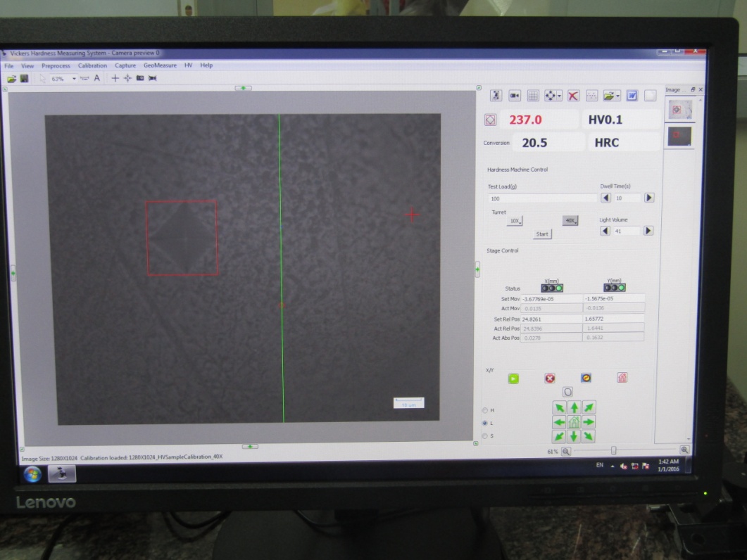The height and width of the screenshot is (560, 747).
Task: Select the center alignment crosshair tool
Action: tap(127, 78)
